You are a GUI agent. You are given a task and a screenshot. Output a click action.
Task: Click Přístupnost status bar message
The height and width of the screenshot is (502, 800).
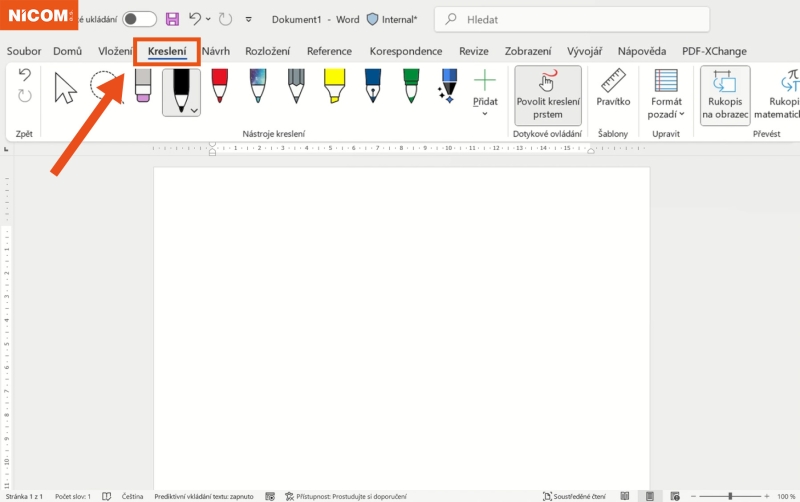[x=346, y=496]
